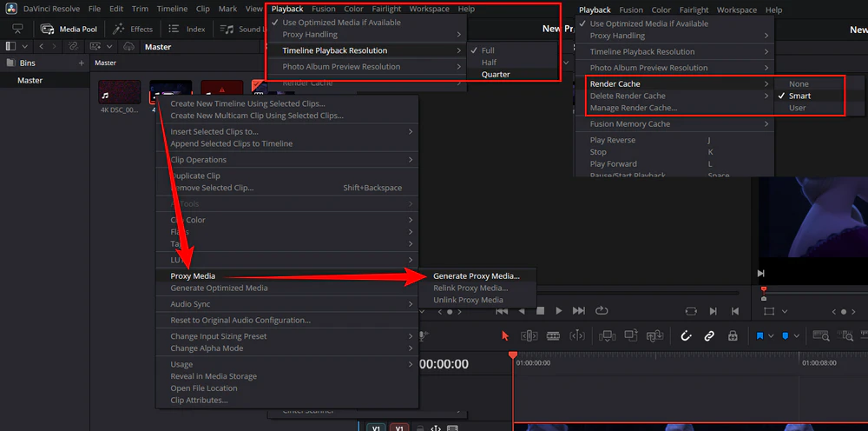Screen dimensions: 868x431
Task: Click the 01:00:08:00 timeline ruler mark
Action: point(819,363)
